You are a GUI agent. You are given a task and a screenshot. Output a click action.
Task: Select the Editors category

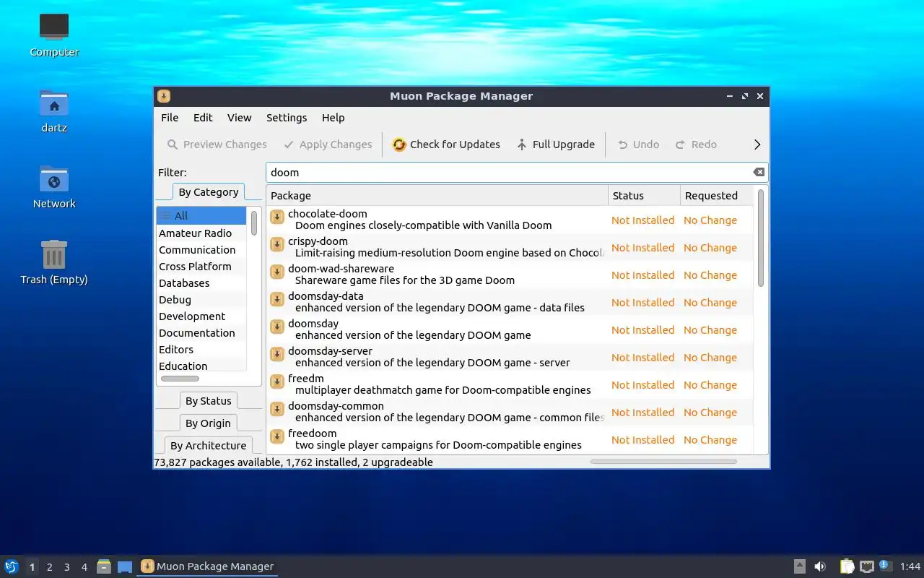(x=201, y=350)
